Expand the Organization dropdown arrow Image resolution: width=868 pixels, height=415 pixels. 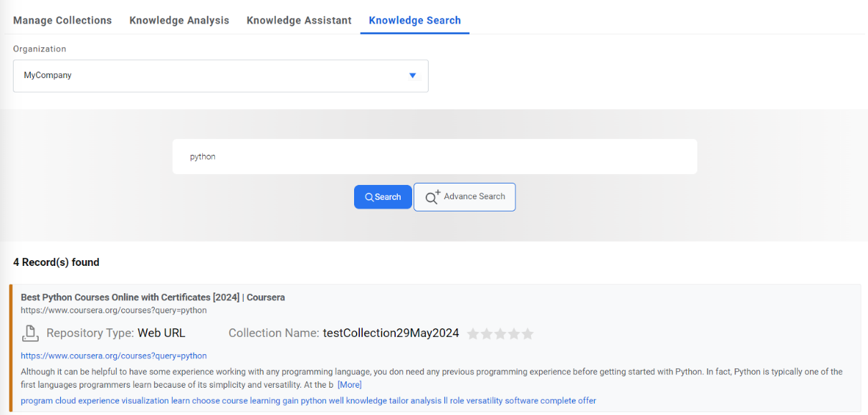pyautogui.click(x=412, y=75)
